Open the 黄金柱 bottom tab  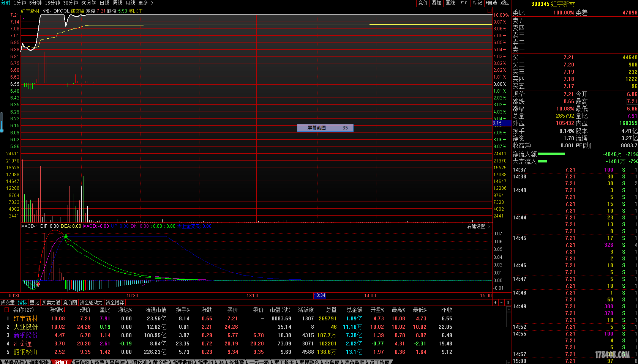[x=160, y=362]
